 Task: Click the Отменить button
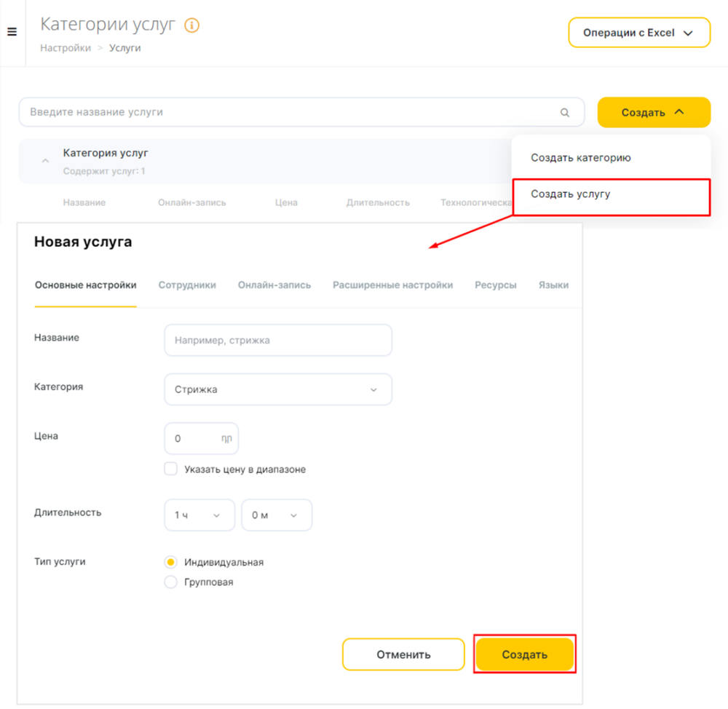point(403,654)
